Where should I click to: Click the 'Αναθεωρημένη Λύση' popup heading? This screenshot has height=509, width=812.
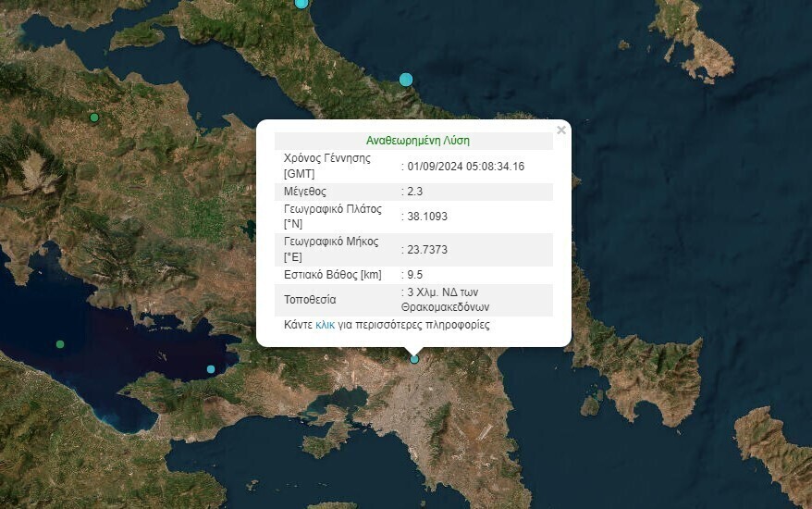pos(417,141)
